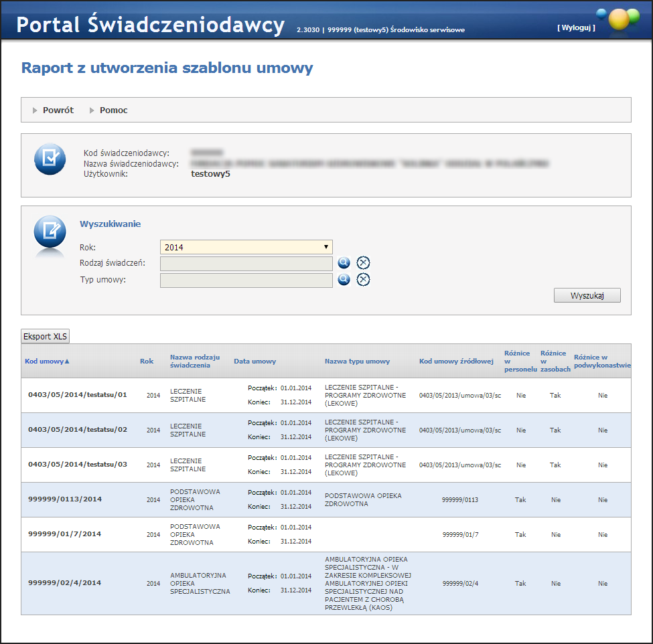The image size is (653, 644).
Task: Click the Rodzaj świadczeń input field
Action: (246, 263)
